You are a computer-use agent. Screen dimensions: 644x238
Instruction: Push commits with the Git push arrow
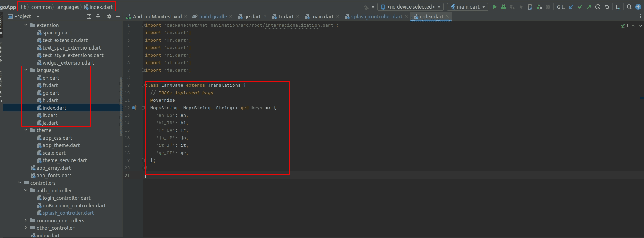point(589,7)
